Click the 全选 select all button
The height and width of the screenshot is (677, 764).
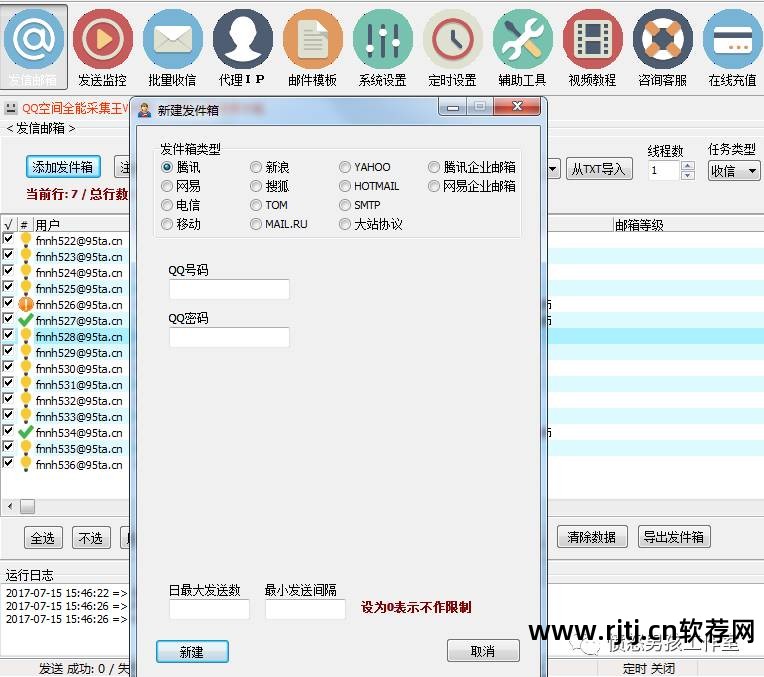tap(43, 538)
